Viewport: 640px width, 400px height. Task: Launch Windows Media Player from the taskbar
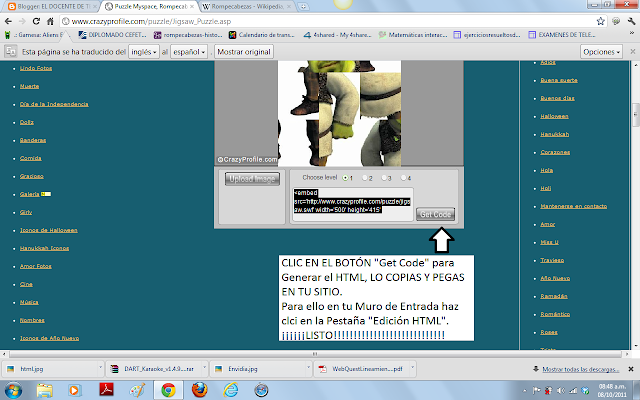(75, 391)
